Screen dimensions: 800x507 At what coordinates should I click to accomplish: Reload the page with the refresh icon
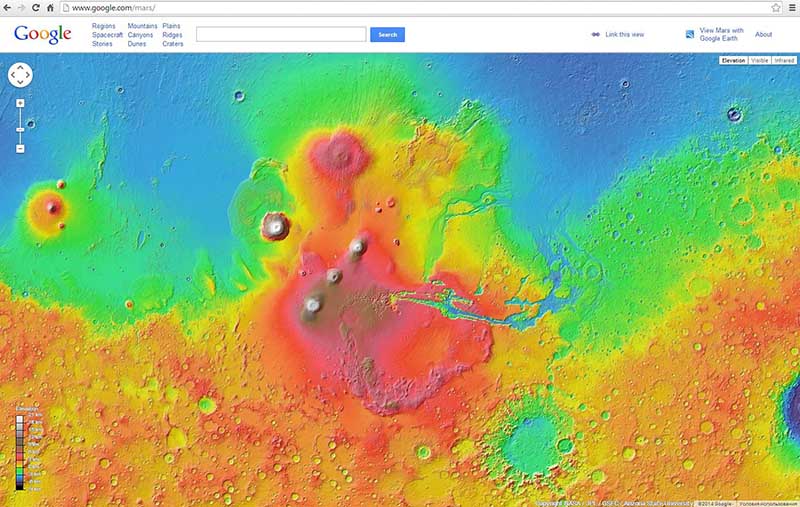tap(36, 7)
